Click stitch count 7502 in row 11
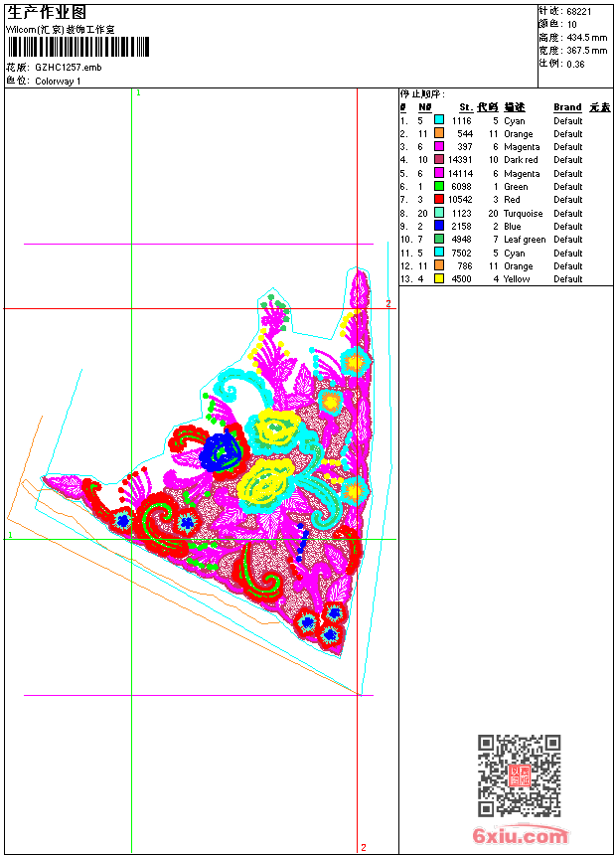The width and height of the screenshot is (616, 855). (x=462, y=253)
